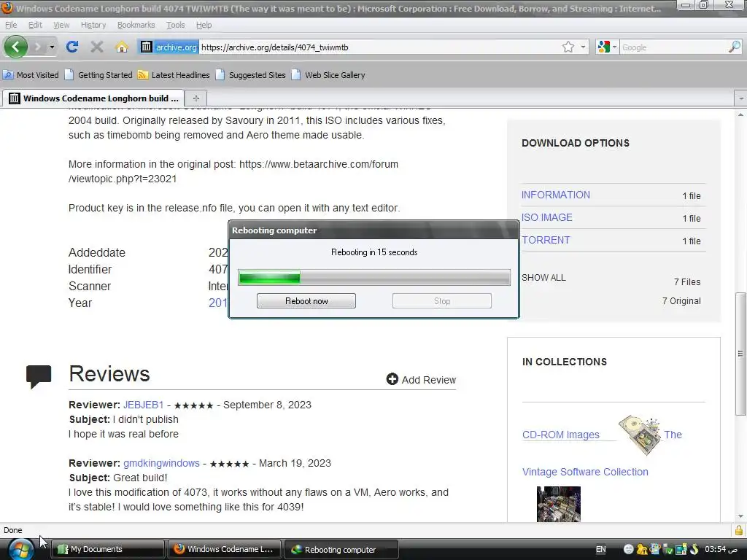Click SHOW ALL files link
The height and width of the screenshot is (560, 747).
tap(543, 278)
